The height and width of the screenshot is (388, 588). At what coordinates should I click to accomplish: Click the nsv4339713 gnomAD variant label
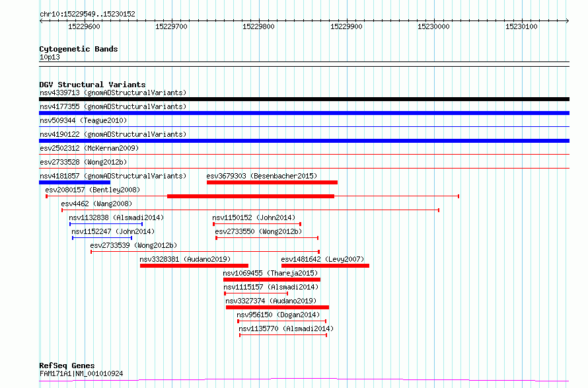113,93
